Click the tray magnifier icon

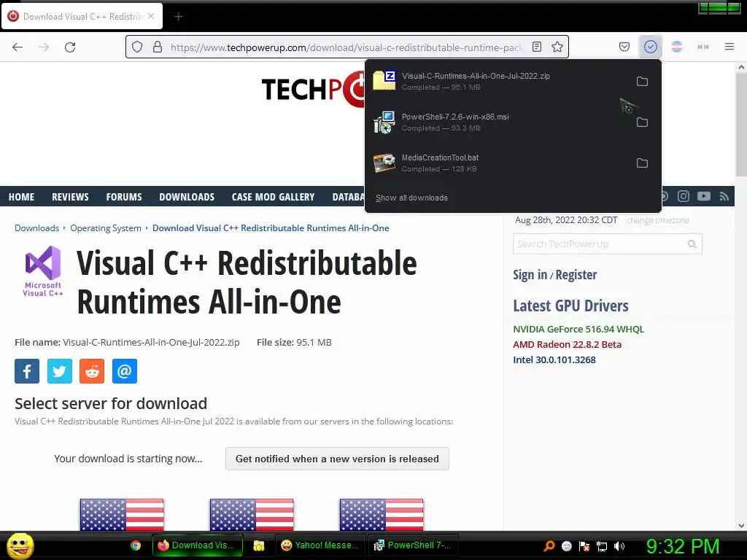[549, 545]
